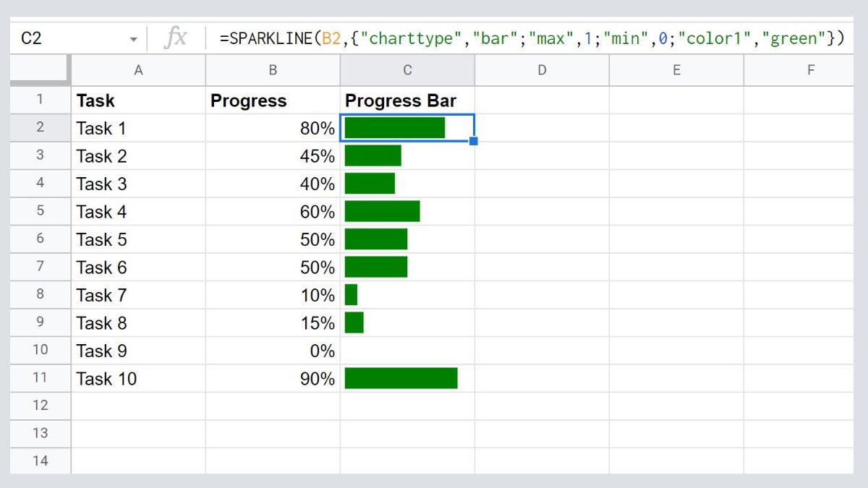Click the blue fill handle on cell C2
868x488 pixels.
pyautogui.click(x=474, y=142)
